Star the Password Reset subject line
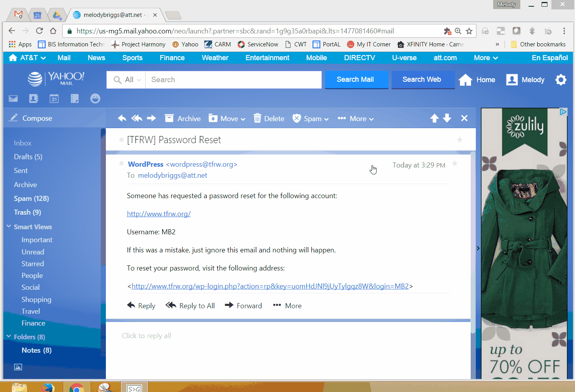This screenshot has width=575, height=392. (x=460, y=140)
